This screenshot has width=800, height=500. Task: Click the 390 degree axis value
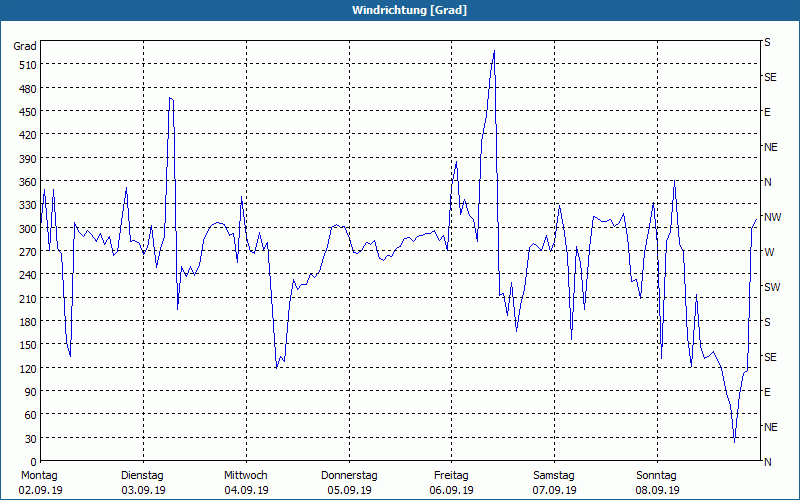click(28, 159)
